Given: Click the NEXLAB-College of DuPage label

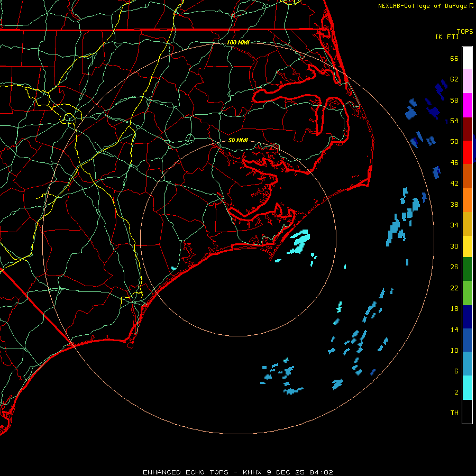Looking at the screenshot, I should tap(423, 6).
